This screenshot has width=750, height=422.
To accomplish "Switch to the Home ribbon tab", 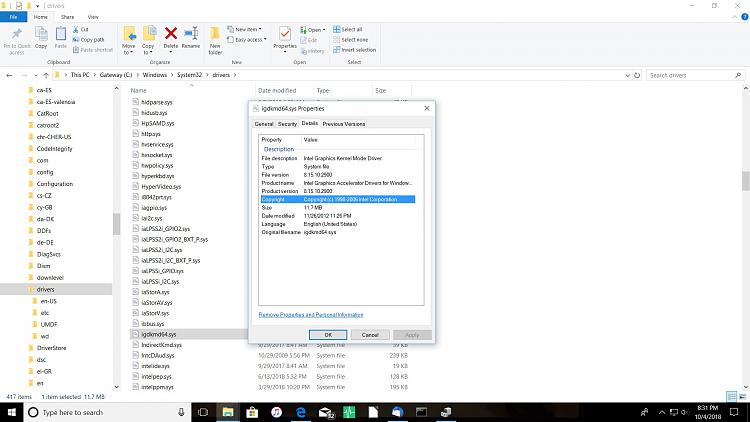I will [41, 17].
